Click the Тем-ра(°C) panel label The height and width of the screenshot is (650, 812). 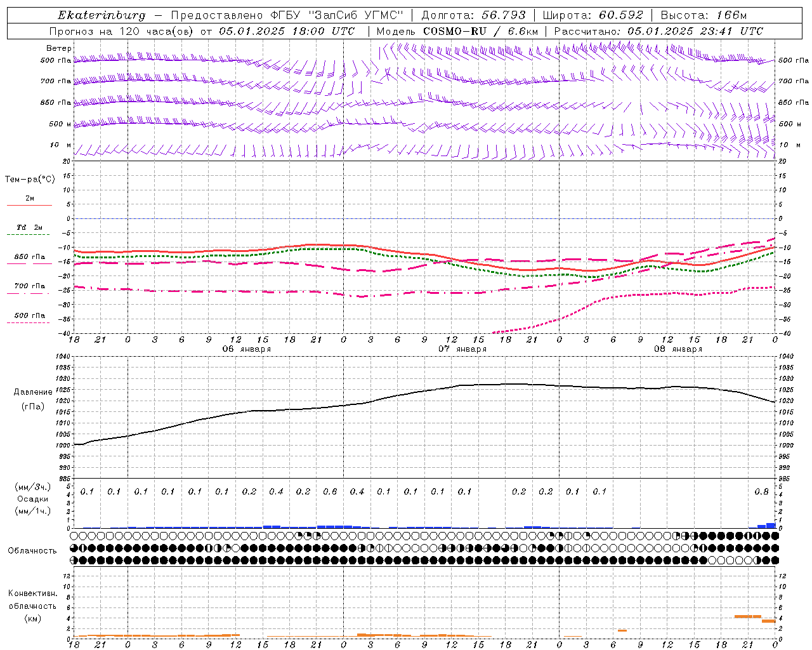click(30, 180)
